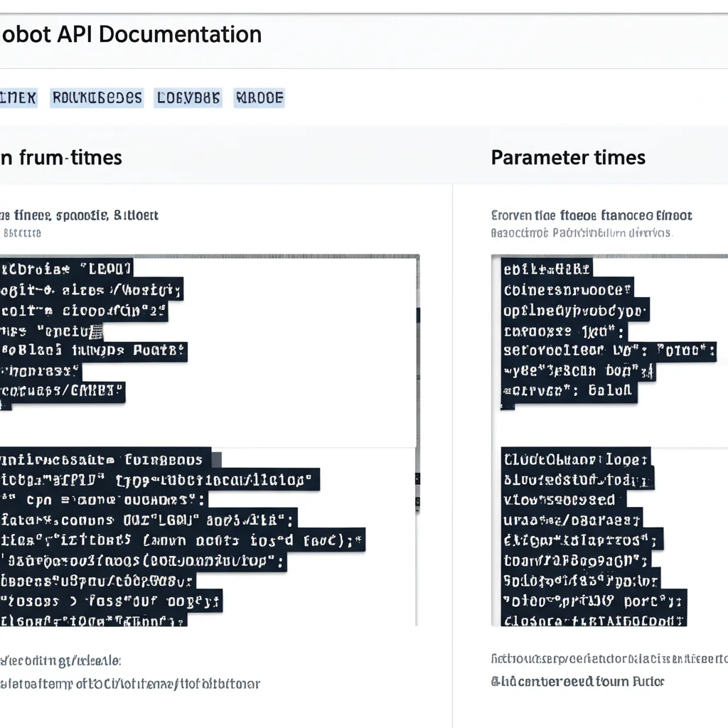Select the KIROOE navigation badge
The width and height of the screenshot is (728, 728).
[x=259, y=97]
